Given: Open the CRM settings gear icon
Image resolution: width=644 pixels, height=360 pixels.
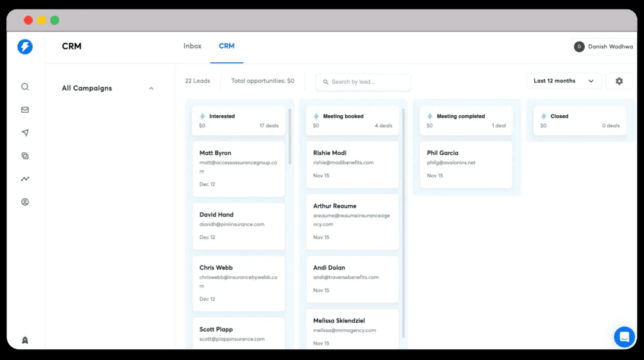Looking at the screenshot, I should coord(619,81).
